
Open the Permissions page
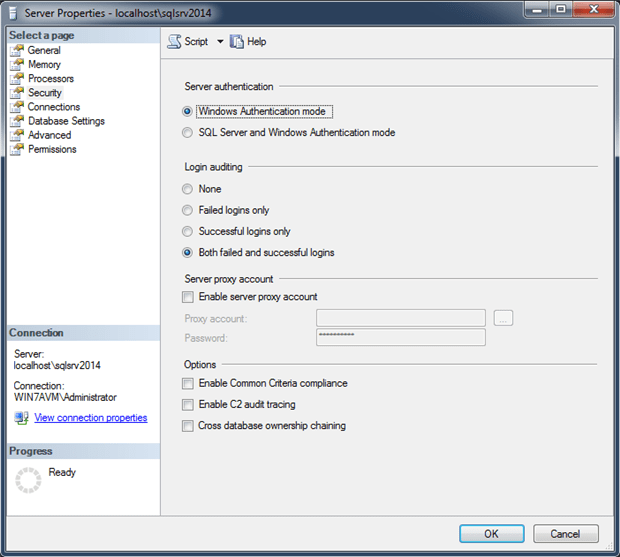[x=52, y=149]
